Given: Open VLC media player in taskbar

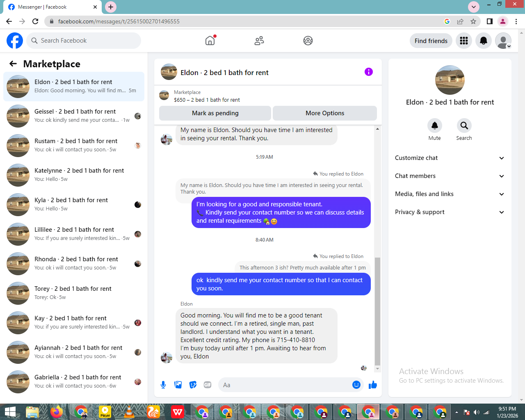Looking at the screenshot, I should tap(129, 412).
